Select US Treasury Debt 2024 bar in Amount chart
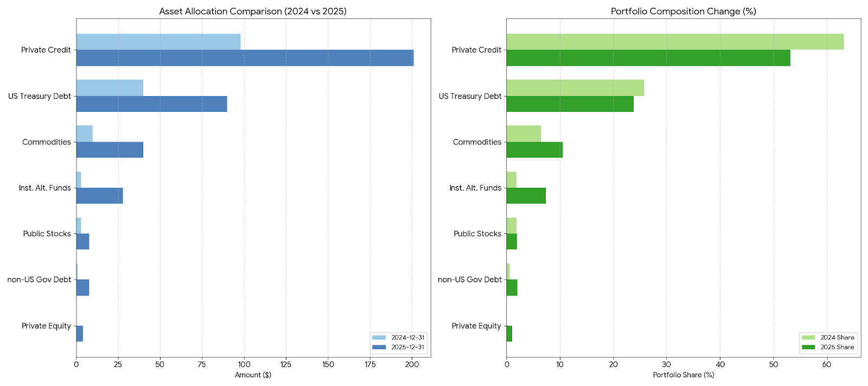The height and width of the screenshot is (386, 868). (110, 88)
